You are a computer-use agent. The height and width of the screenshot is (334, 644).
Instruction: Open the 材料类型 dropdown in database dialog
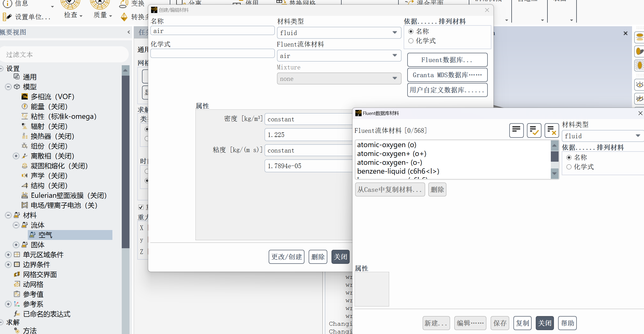pyautogui.click(x=603, y=136)
